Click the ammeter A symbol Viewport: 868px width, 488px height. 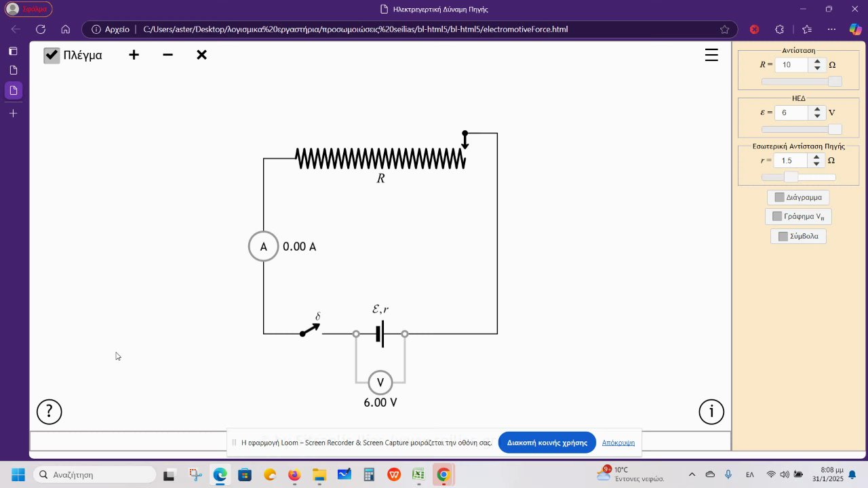click(x=264, y=247)
